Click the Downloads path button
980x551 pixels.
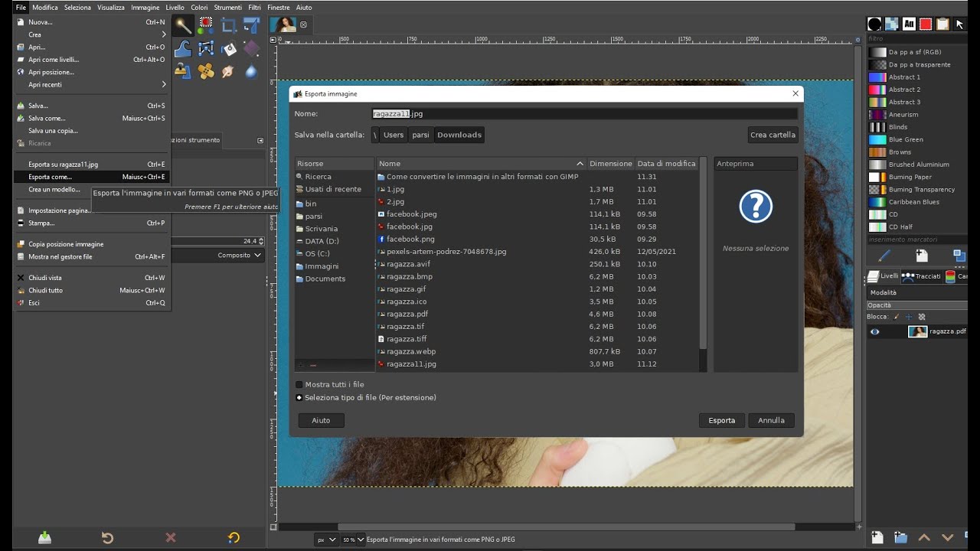tap(459, 135)
